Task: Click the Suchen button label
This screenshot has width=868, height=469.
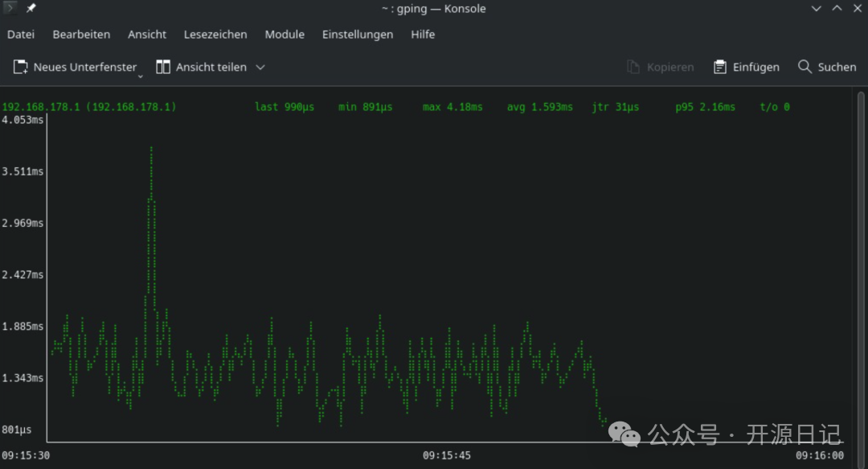Action: [x=837, y=67]
